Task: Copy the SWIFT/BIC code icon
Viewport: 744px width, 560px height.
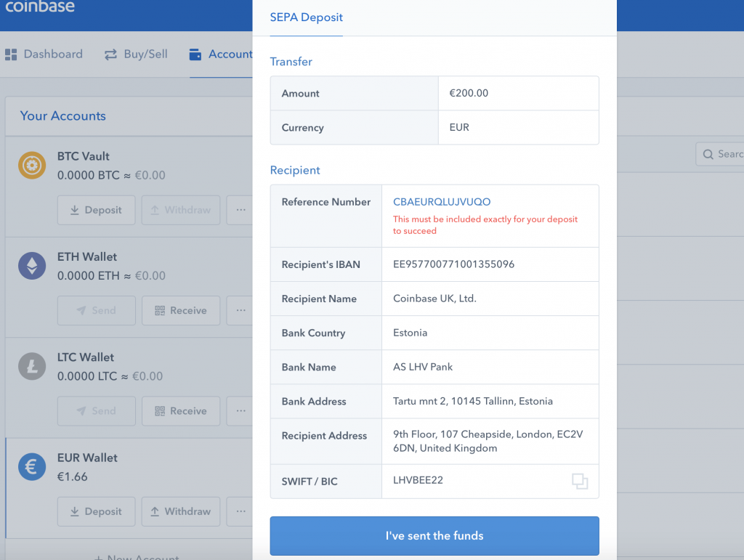Action: (x=580, y=482)
